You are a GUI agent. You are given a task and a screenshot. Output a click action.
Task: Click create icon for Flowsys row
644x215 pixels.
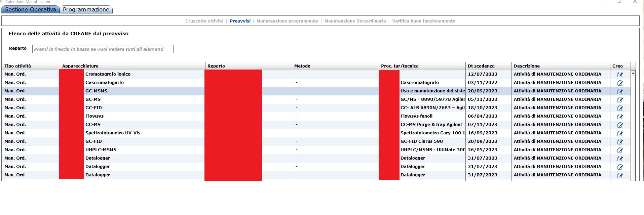pos(620,117)
